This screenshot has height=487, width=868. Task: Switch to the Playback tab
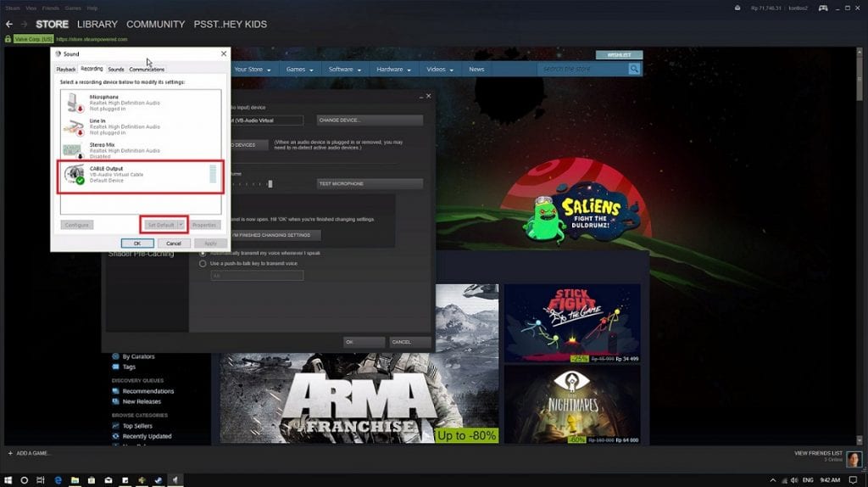[66, 70]
